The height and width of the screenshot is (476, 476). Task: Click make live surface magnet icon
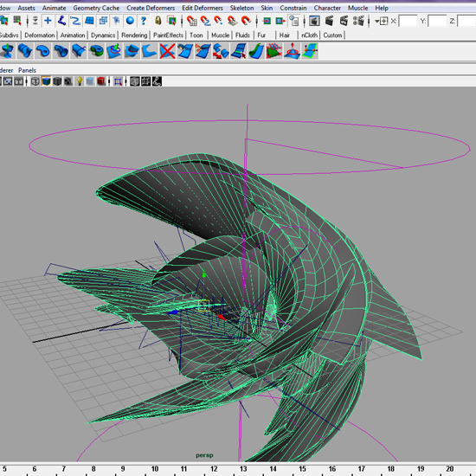click(x=246, y=21)
